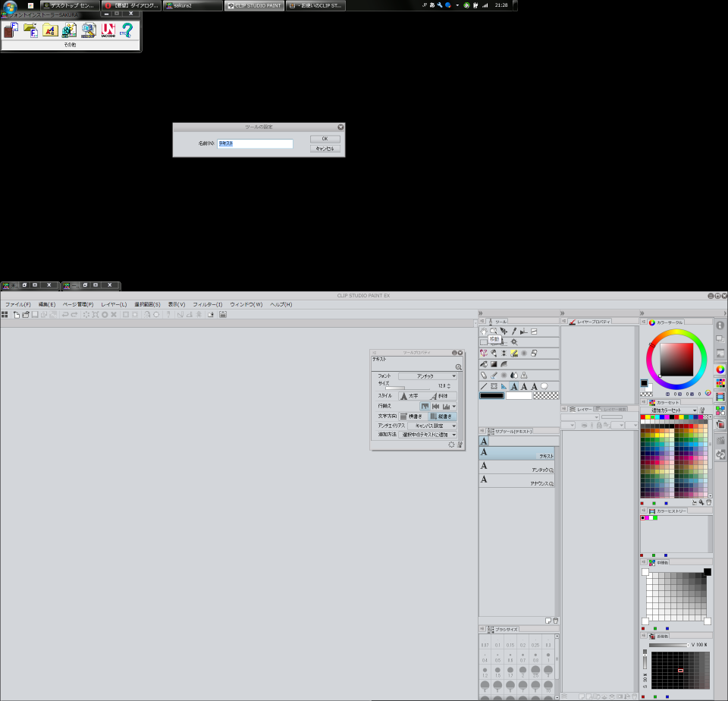The width and height of the screenshot is (728, 701).
Task: Click the 名前 name input field
Action: click(x=255, y=143)
